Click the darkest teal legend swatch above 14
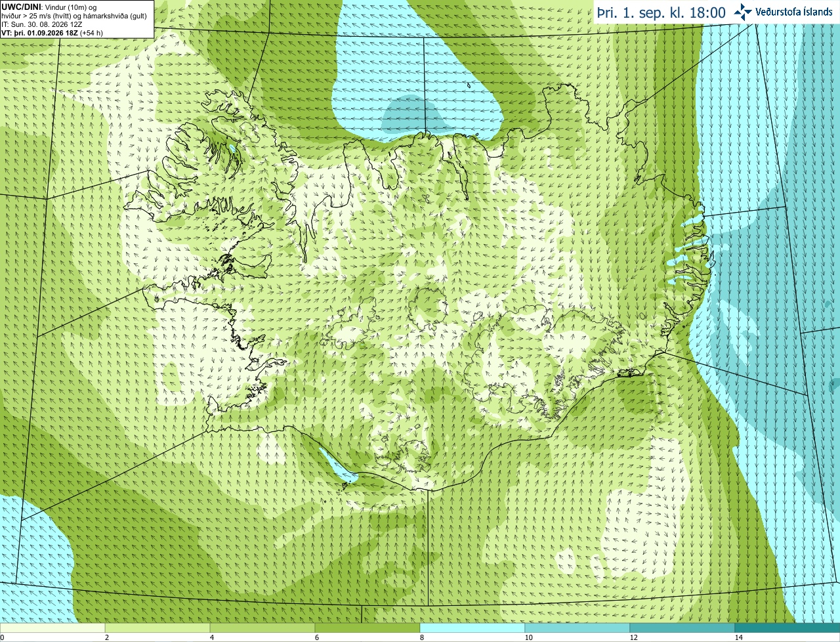The height and width of the screenshot is (642, 840). pos(787,628)
